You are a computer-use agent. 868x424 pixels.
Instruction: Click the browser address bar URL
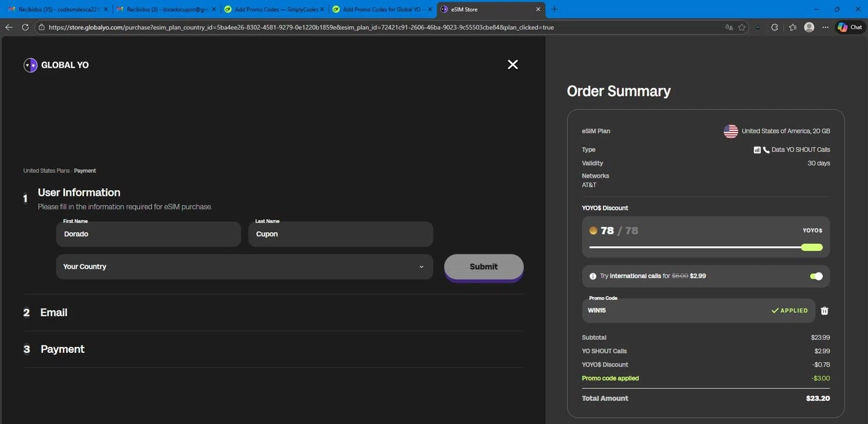point(301,27)
